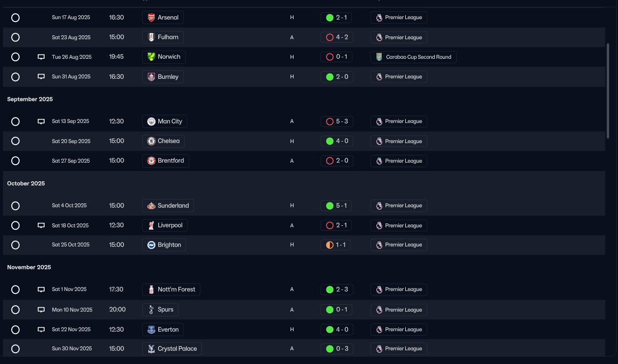Open the Nott'm Forest team button
The height and width of the screenshot is (364, 618).
[x=172, y=290]
